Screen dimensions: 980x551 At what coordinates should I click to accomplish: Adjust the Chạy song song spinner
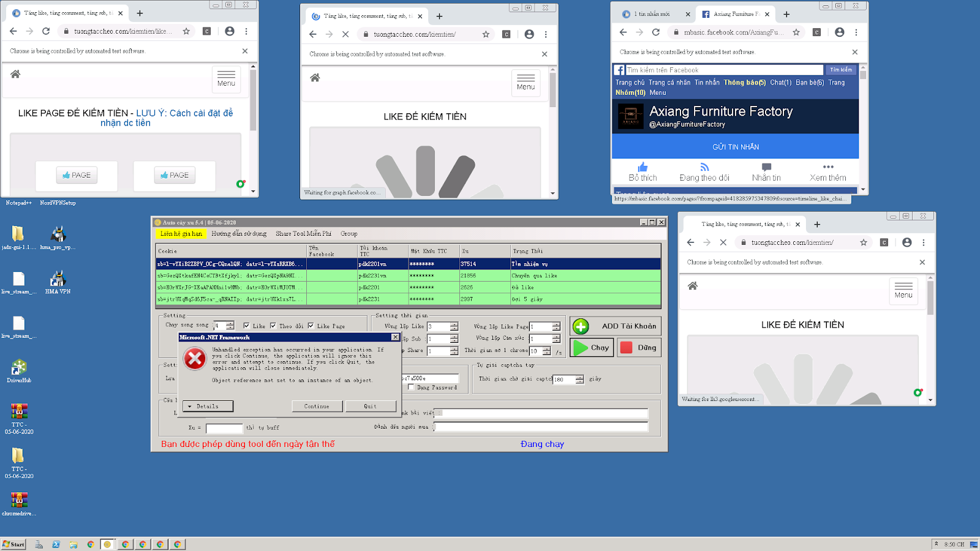click(x=230, y=326)
